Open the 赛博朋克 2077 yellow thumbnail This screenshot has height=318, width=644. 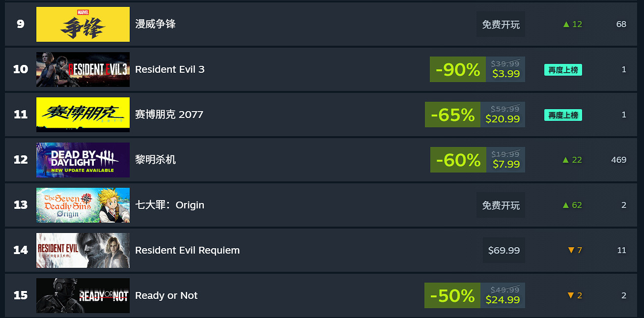click(x=83, y=115)
